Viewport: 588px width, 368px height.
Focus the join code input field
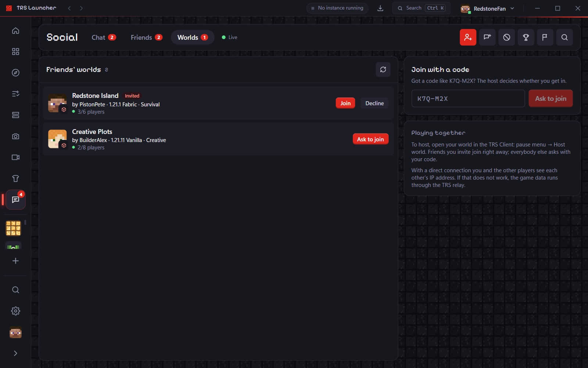pos(468,99)
